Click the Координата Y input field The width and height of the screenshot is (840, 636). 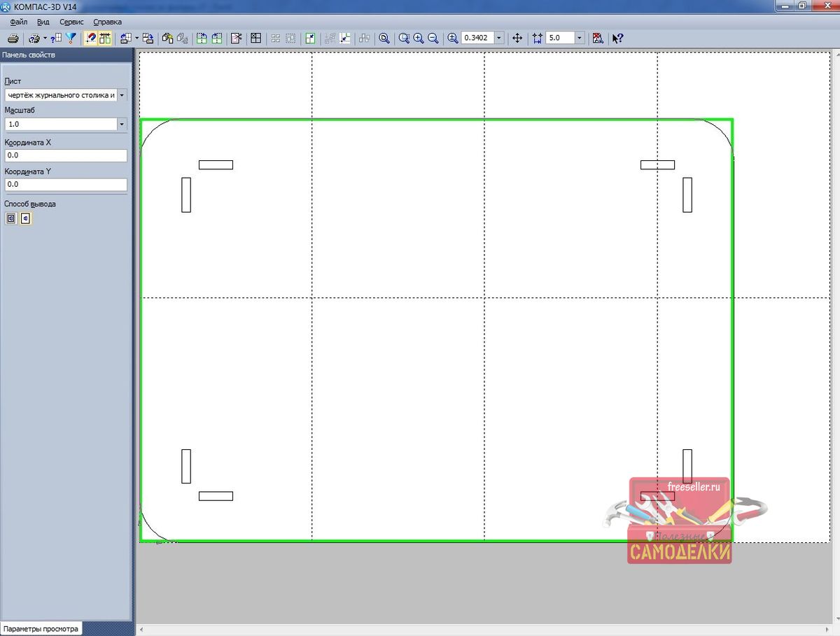click(x=65, y=185)
